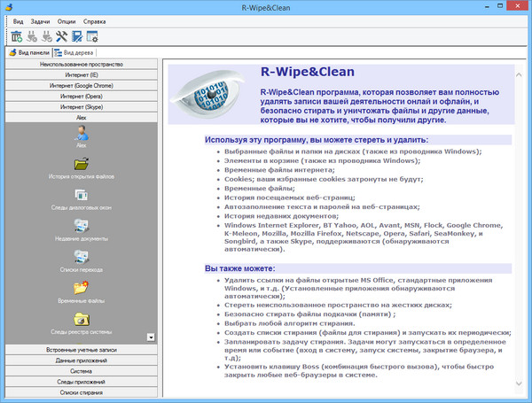Viewport: 532px width, 403px height.
Task: Select the Alex user icon
Action: pyautogui.click(x=81, y=133)
